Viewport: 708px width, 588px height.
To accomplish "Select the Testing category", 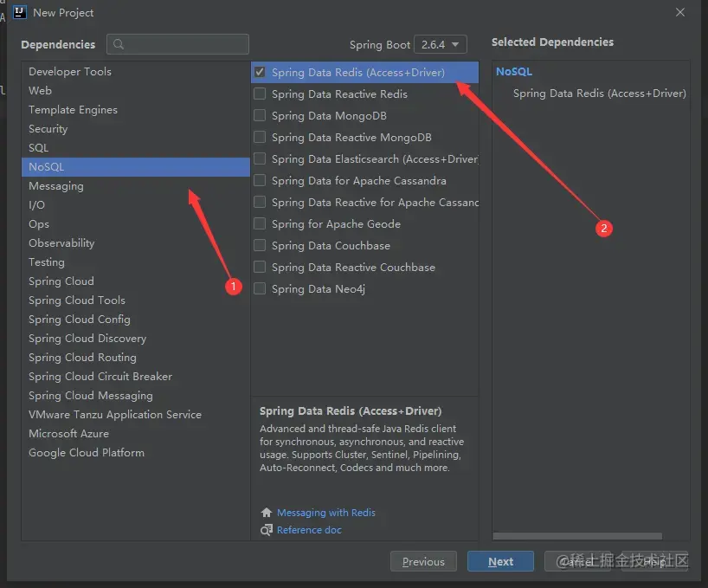I will pos(136,262).
